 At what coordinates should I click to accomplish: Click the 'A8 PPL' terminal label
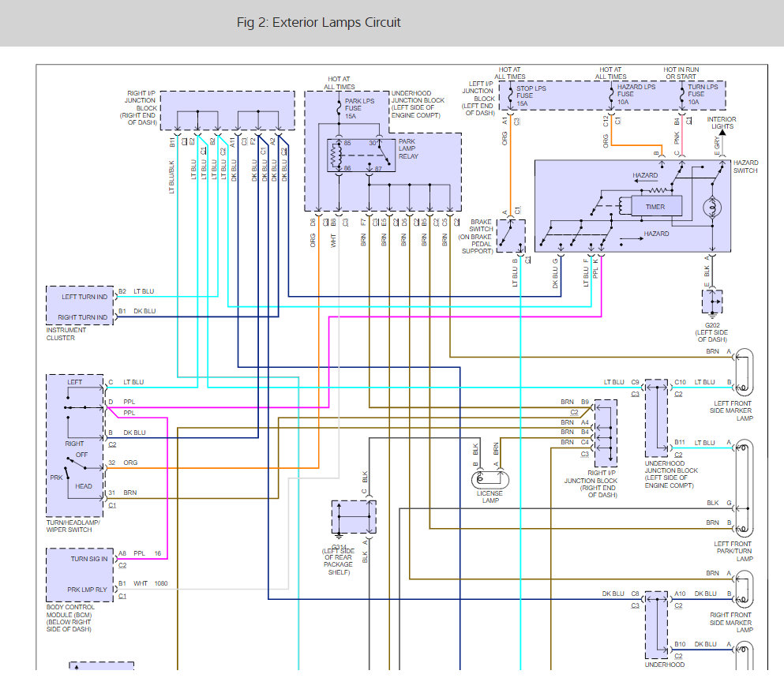pos(132,553)
